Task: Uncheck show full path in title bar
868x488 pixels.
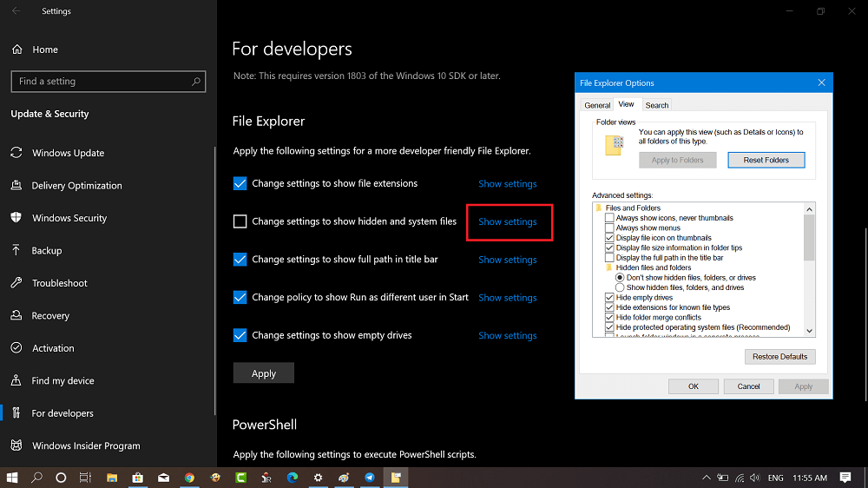Action: [240, 260]
